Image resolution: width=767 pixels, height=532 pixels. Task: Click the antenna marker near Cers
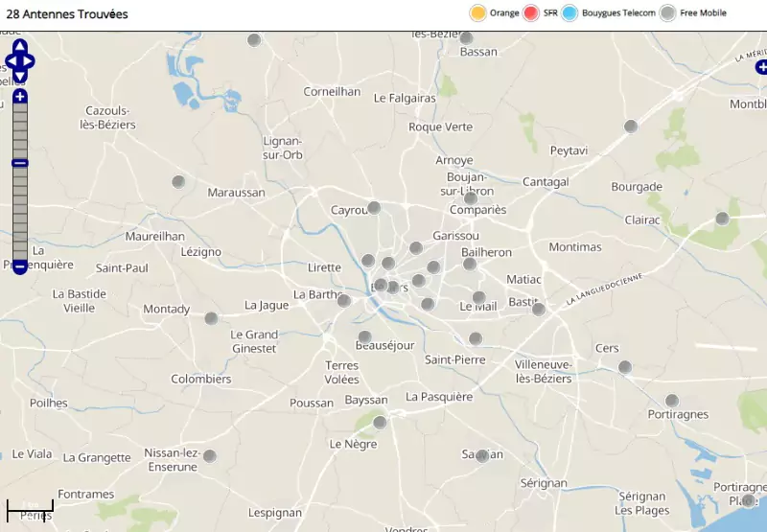pos(625,367)
